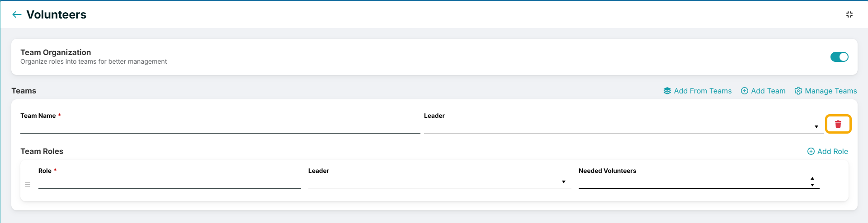Go back using the arrow beside Volunteers
Viewport: 868px width, 223px height.
click(x=17, y=14)
